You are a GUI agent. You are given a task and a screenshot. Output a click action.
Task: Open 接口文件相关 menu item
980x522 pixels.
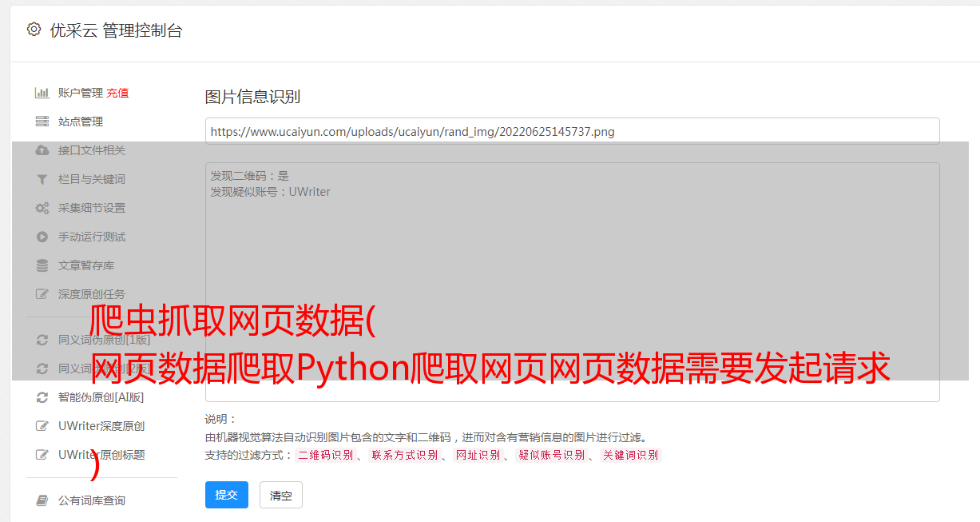click(x=92, y=150)
